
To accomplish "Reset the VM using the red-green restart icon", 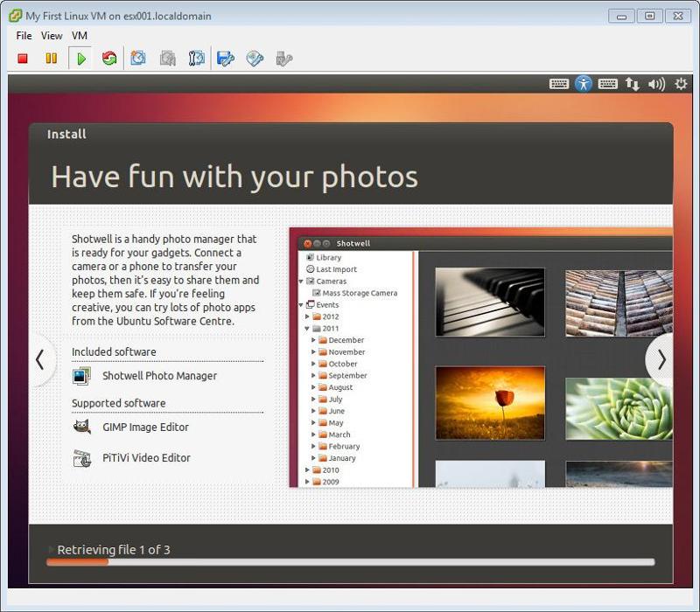I will click(x=109, y=59).
